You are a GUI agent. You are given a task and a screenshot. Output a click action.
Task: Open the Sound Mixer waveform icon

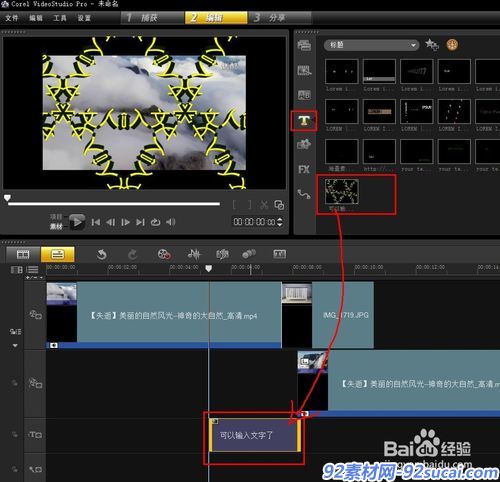194,254
